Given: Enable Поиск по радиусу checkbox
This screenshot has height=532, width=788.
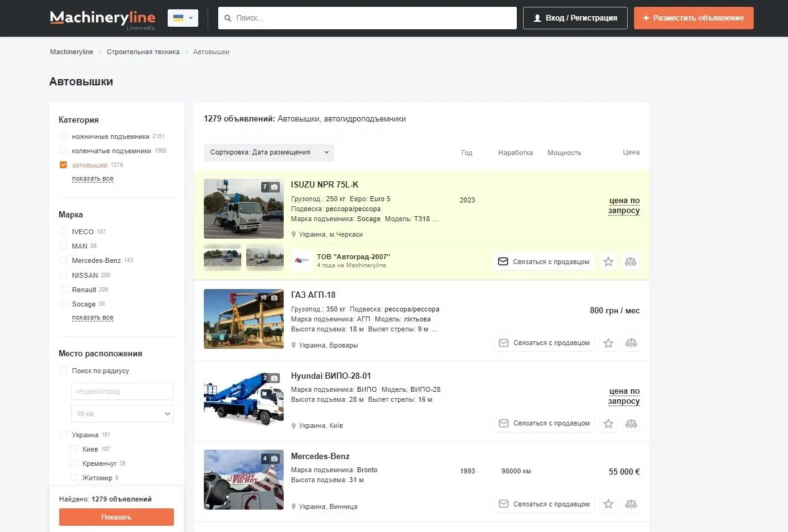Looking at the screenshot, I should click(63, 371).
